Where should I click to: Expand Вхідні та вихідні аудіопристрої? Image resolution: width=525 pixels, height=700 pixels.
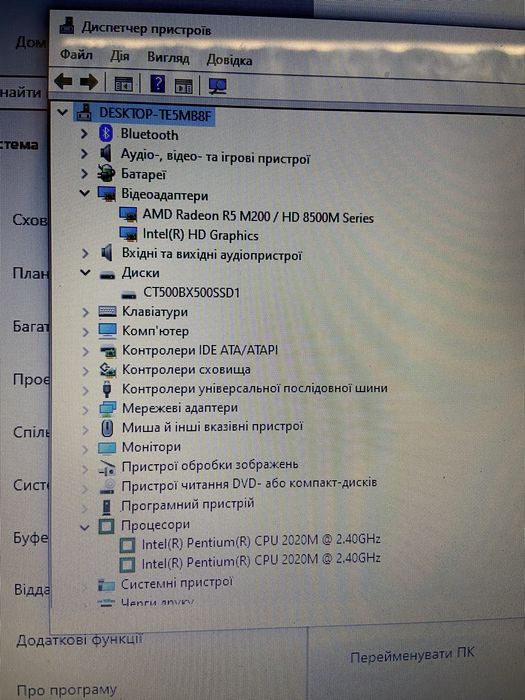click(x=85, y=254)
